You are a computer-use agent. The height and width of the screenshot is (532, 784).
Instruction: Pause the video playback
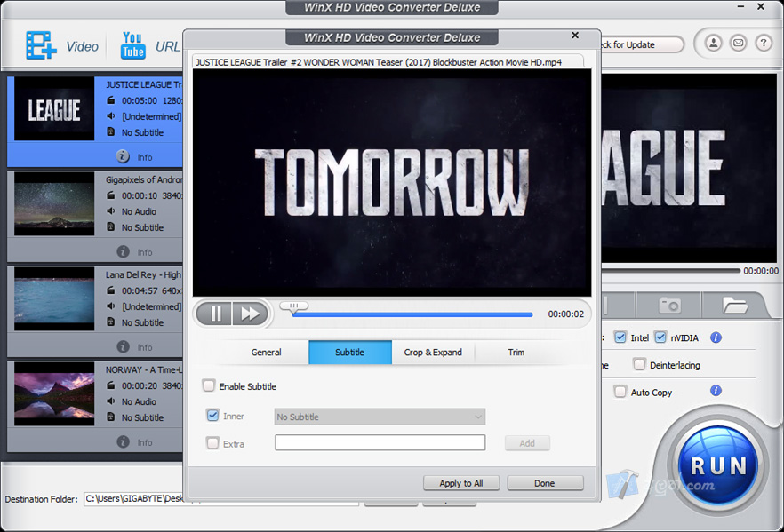213,313
